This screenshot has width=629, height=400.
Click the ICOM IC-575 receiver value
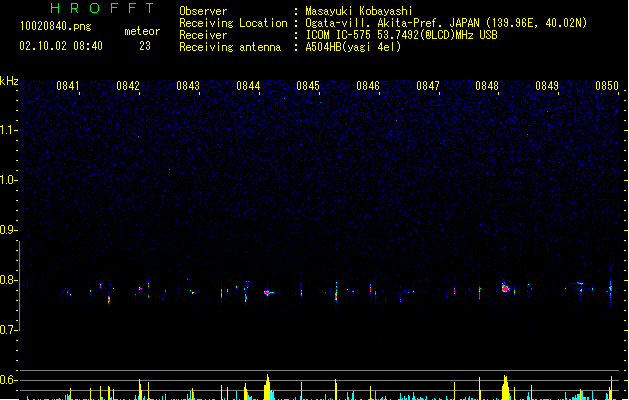click(x=401, y=35)
